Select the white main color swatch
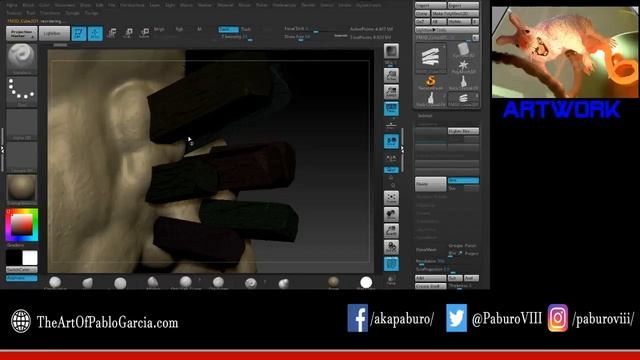Screen dimensions: 640x360 tap(30, 258)
